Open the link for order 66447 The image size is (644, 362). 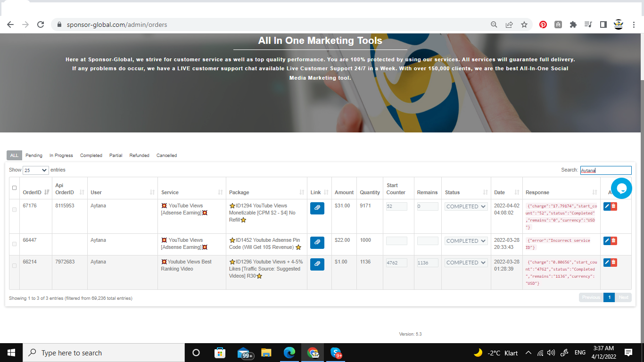(x=317, y=242)
